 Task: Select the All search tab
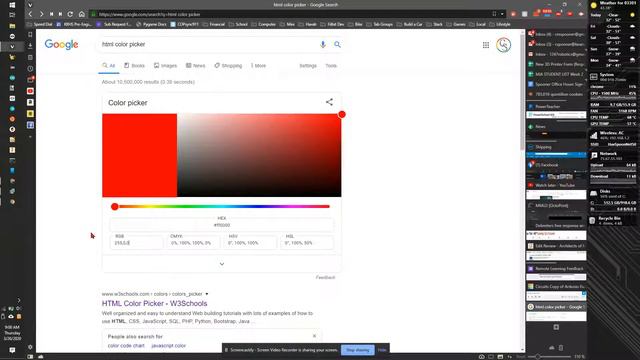tap(109, 65)
